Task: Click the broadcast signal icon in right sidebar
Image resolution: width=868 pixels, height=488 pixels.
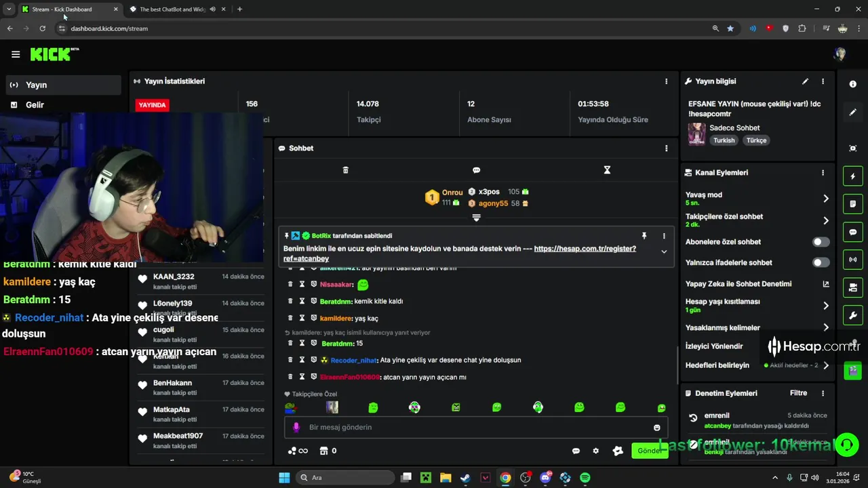Action: 853,260
